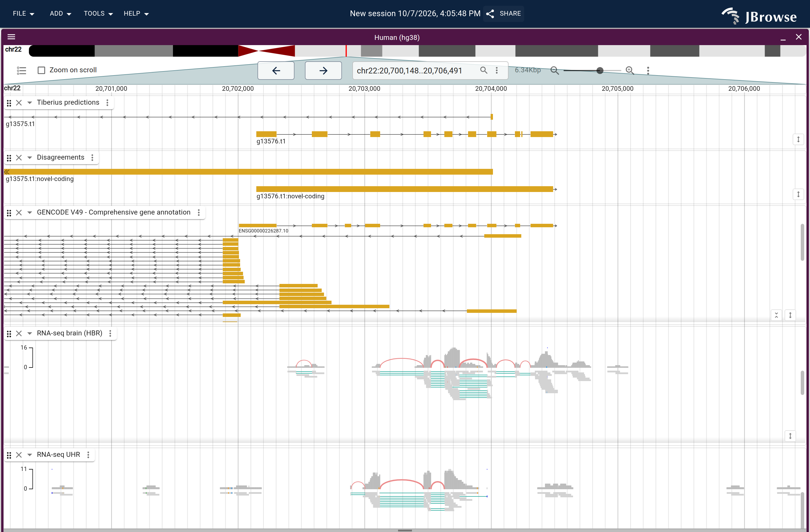The height and width of the screenshot is (532, 810).
Task: Open the view options three-dot menu
Action: tap(648, 71)
